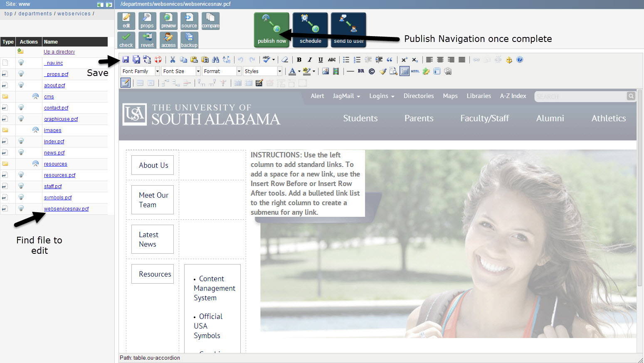Viewport: 644px width, 363px height.
Task: Open the webservicesnav.pcf file link
Action: (x=67, y=209)
